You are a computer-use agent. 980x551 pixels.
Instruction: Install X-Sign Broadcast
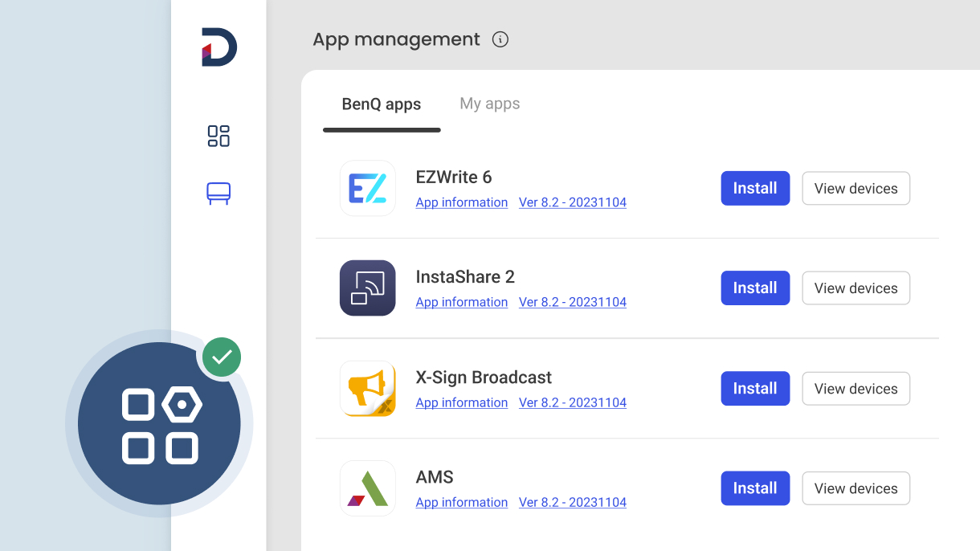[754, 388]
